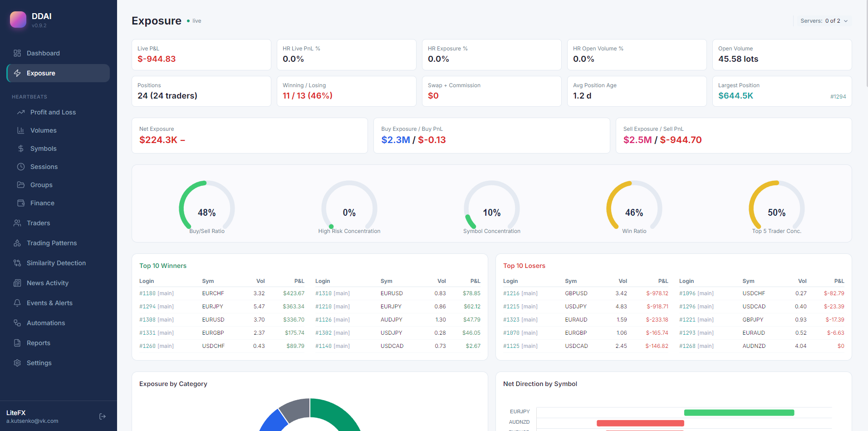868x431 pixels.
Task: Select Similarity Detection in the sidebar
Action: [x=58, y=263]
